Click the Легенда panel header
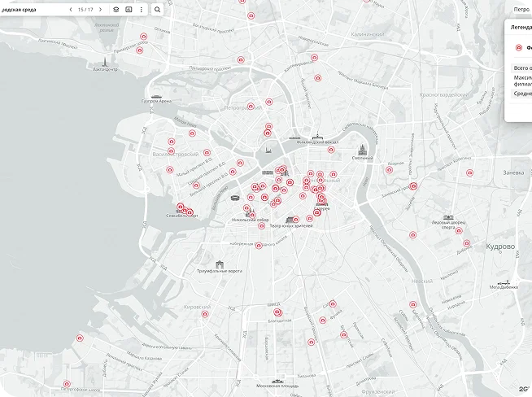Image resolution: width=532 pixels, height=397 pixels. coord(520,27)
